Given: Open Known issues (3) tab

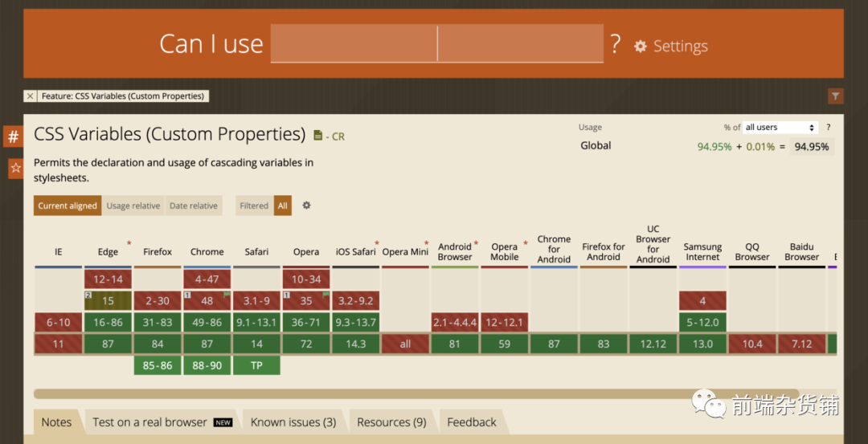Looking at the screenshot, I should pyautogui.click(x=293, y=422).
